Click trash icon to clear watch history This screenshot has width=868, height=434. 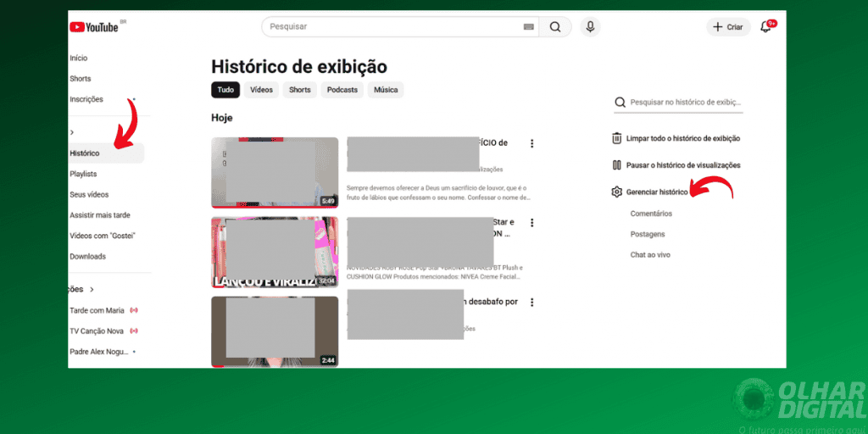(617, 138)
